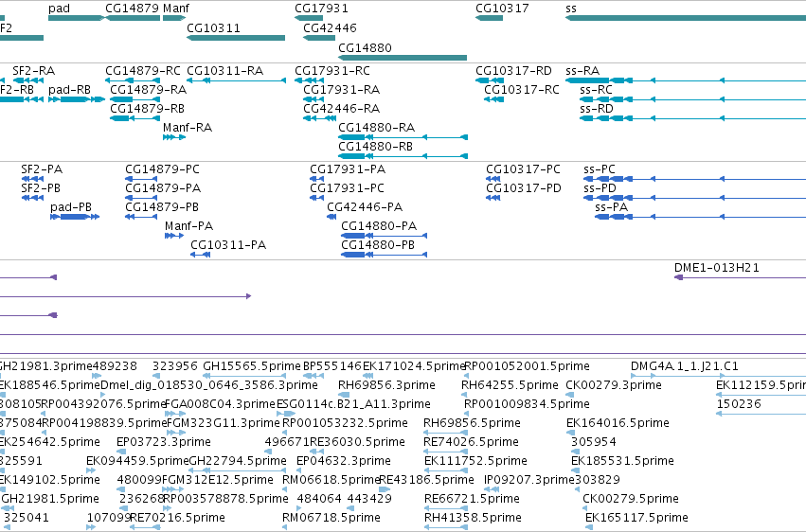Click the 305954 EST label
Viewport: 806px width, 532px height.
click(594, 443)
